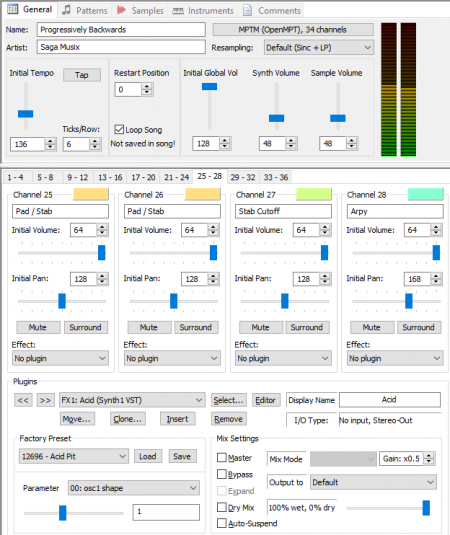Open the Instruments tab keyboard icon
The width and height of the screenshot is (450, 535).
(x=178, y=11)
